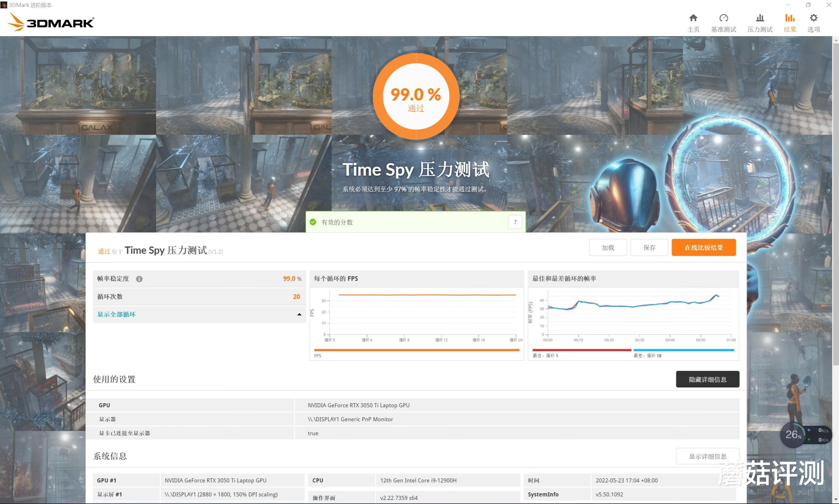Toggle the blue worst loop legend
Viewport: 839px width, 504px height.
683,350
